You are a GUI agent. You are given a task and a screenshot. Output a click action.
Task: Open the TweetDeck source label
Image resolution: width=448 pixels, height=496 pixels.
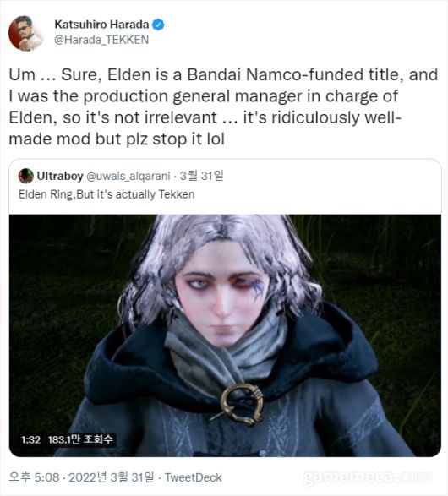pos(194,477)
